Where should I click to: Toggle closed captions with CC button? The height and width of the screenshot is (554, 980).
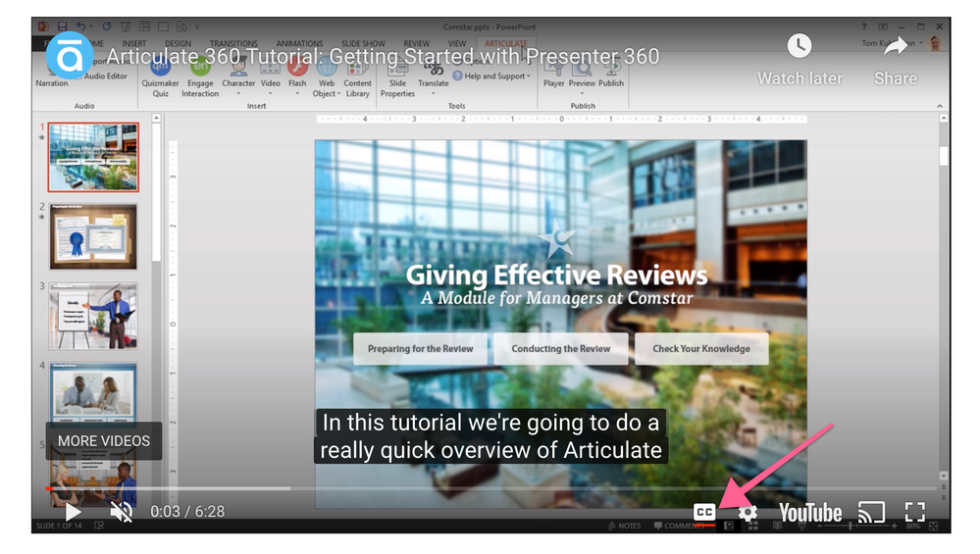point(704,512)
